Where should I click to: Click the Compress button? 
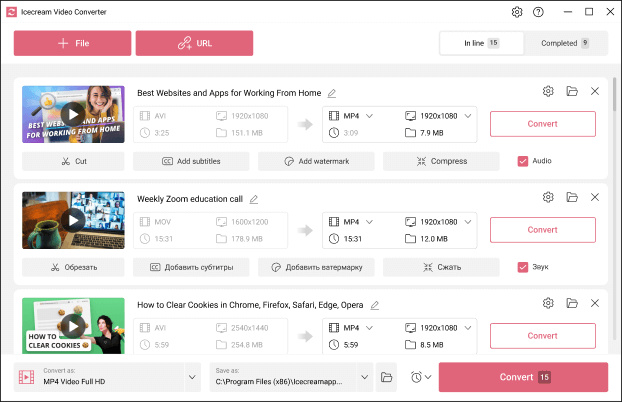click(441, 161)
